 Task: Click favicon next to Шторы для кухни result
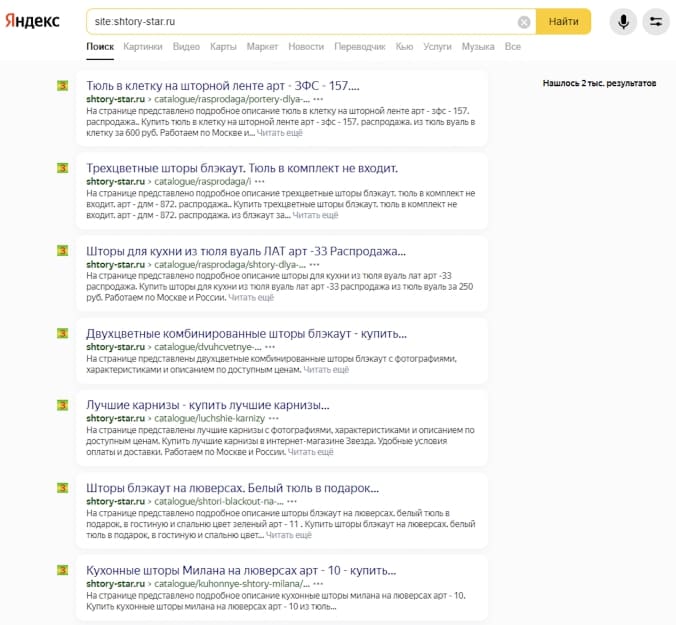[63, 250]
